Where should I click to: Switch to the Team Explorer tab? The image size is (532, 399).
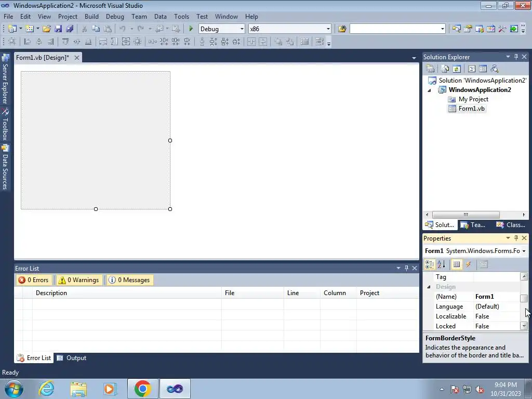click(474, 225)
